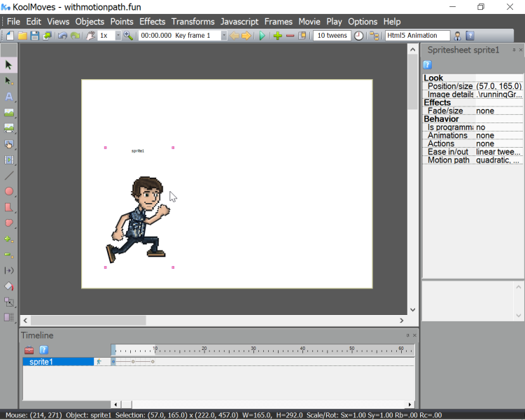Select the paint bucket fill tool
Screen dimensions: 525x420
[x=9, y=286]
